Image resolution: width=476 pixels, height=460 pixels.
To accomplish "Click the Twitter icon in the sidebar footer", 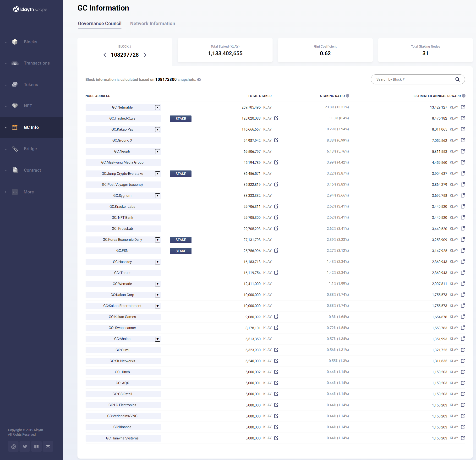I will click(x=25, y=446).
